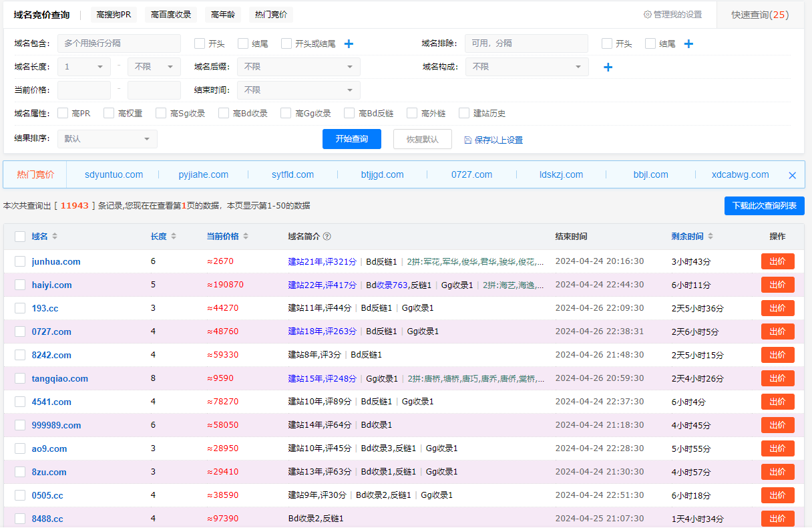Click 出价 for 999989.com

coord(778,425)
